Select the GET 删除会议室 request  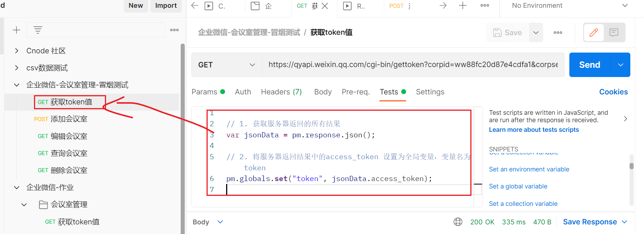pyautogui.click(x=62, y=170)
